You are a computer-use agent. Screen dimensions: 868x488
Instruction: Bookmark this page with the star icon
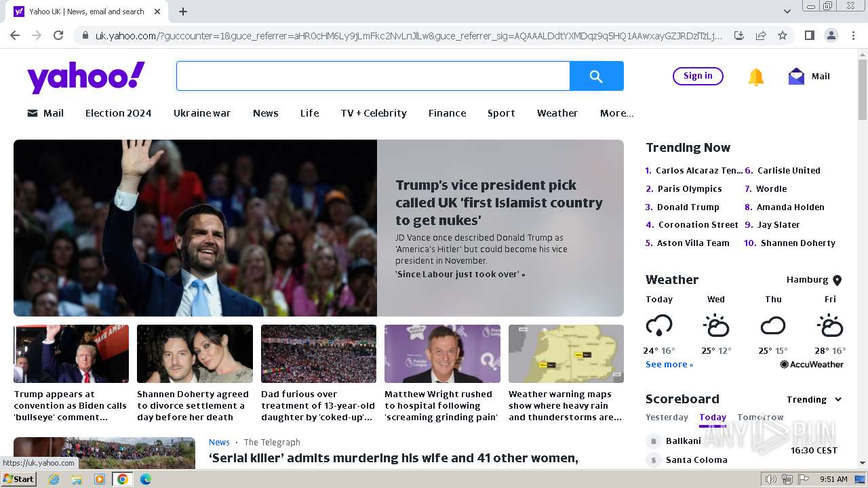pyautogui.click(x=782, y=35)
